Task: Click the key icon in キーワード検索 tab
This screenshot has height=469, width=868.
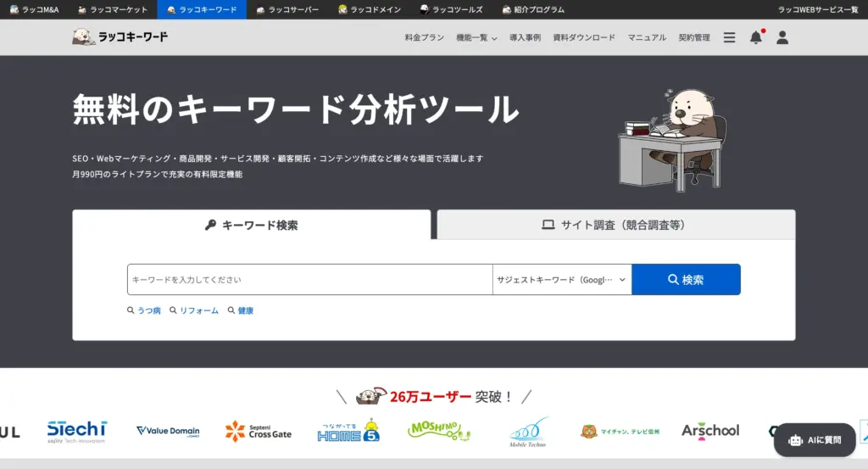Action: 210,225
